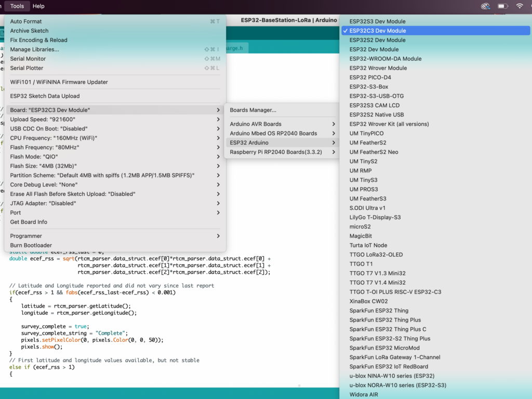Expand the Board: "ESP32C3 Dev Module" submenu
The width and height of the screenshot is (532, 399).
(115, 110)
